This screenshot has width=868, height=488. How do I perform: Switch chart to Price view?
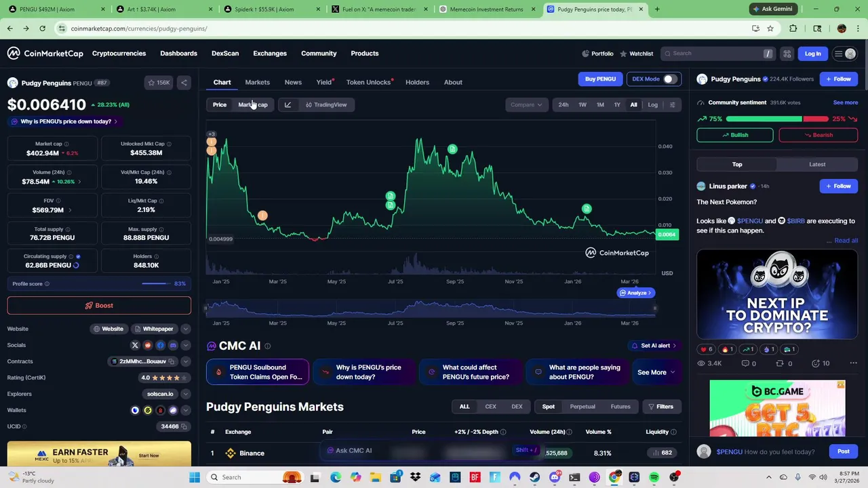point(220,104)
